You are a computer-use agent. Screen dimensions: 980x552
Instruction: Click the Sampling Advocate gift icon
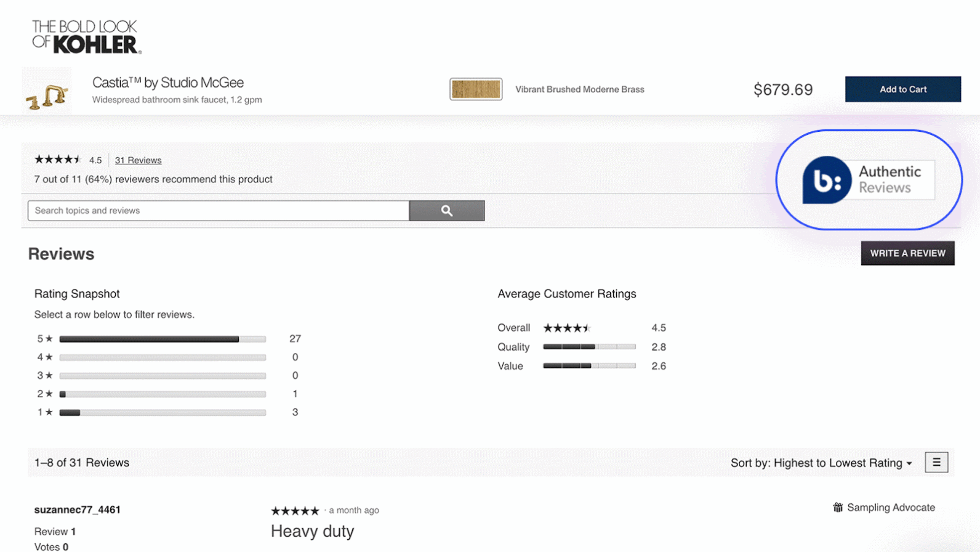tap(838, 508)
